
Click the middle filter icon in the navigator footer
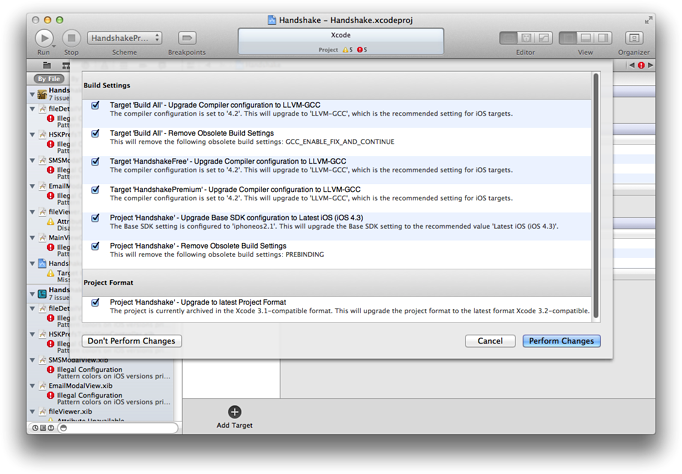(x=43, y=428)
